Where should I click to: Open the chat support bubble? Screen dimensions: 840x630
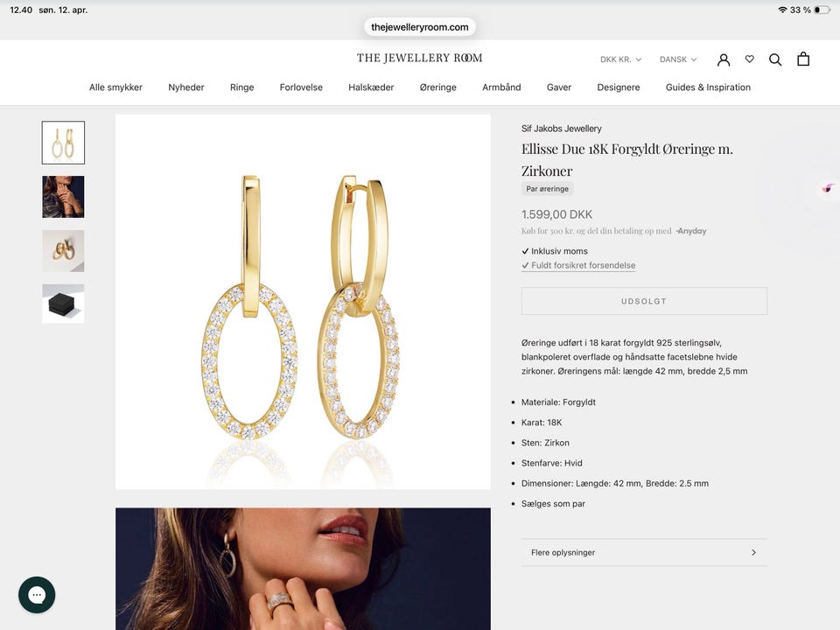coord(37,595)
